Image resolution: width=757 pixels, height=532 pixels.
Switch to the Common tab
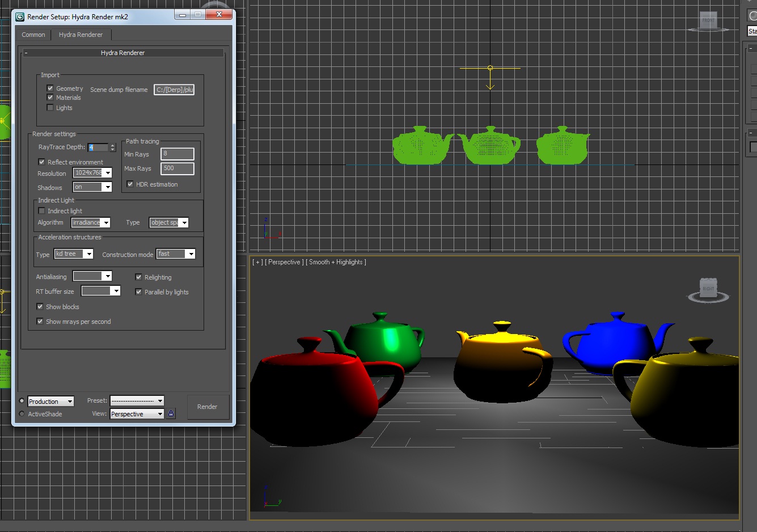(33, 35)
